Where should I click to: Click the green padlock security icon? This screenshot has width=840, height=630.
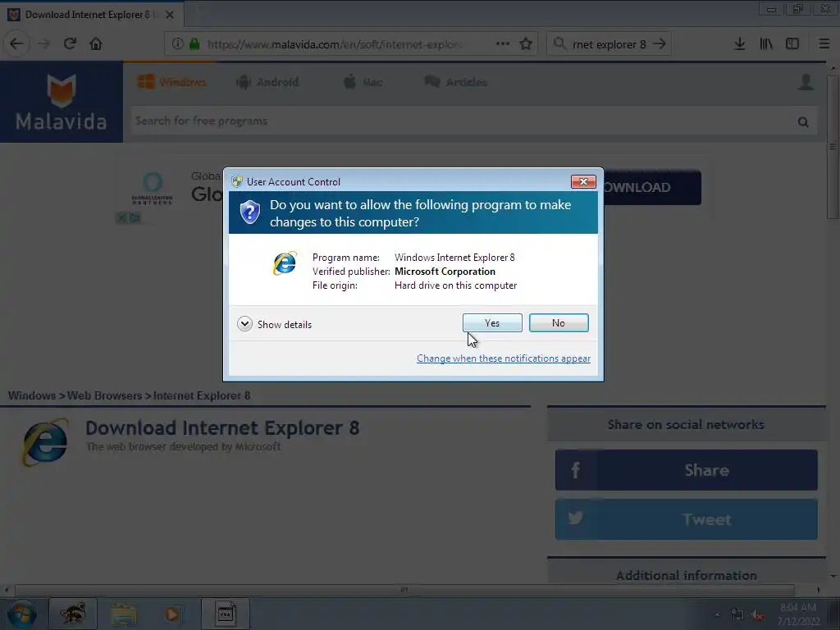tap(194, 44)
